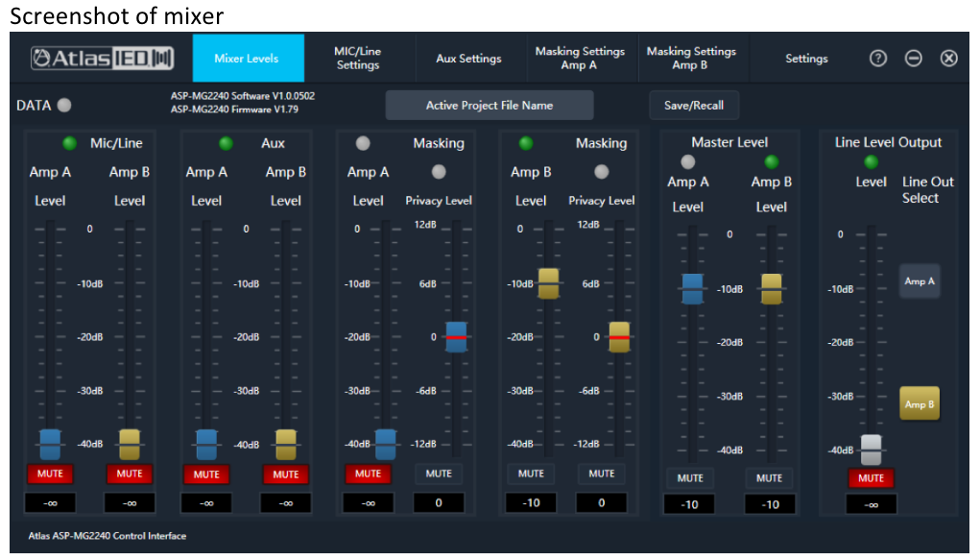The height and width of the screenshot is (560, 980).
Task: Click Amp B Privacy Level value box
Action: (x=601, y=502)
